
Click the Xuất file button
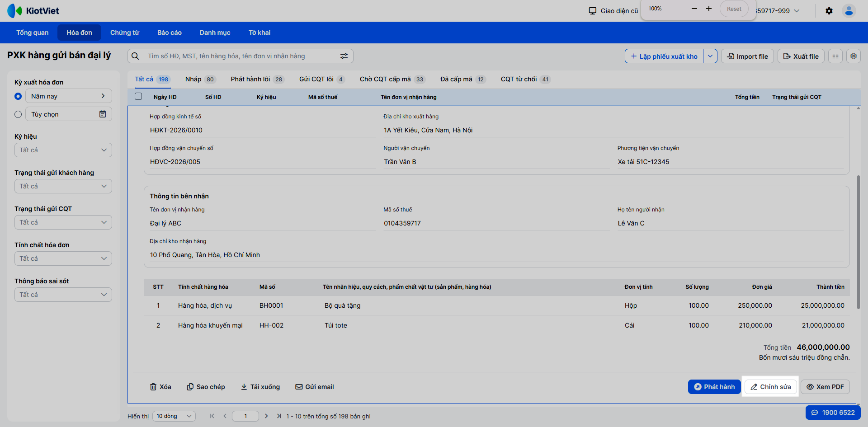(801, 56)
